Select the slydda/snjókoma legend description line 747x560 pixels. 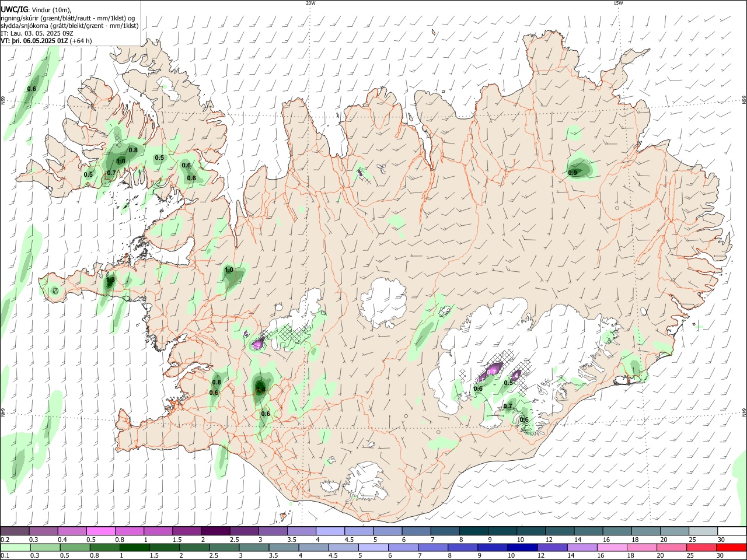click(x=69, y=26)
